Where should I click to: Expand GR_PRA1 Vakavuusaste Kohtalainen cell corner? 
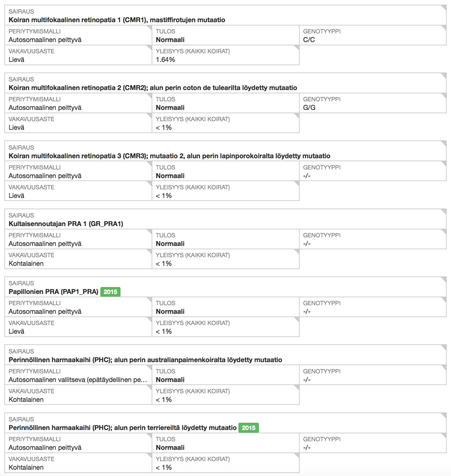[149, 252]
